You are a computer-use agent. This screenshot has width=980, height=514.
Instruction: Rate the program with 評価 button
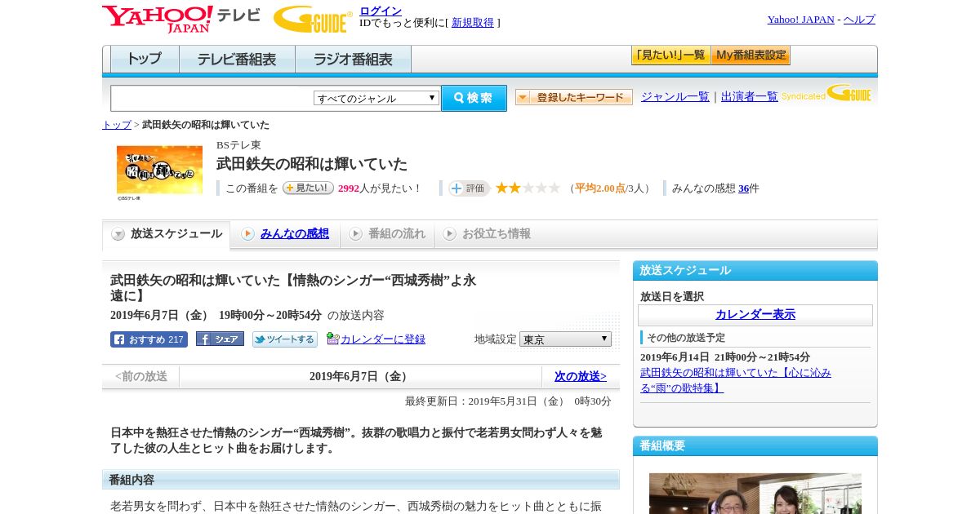click(x=469, y=188)
